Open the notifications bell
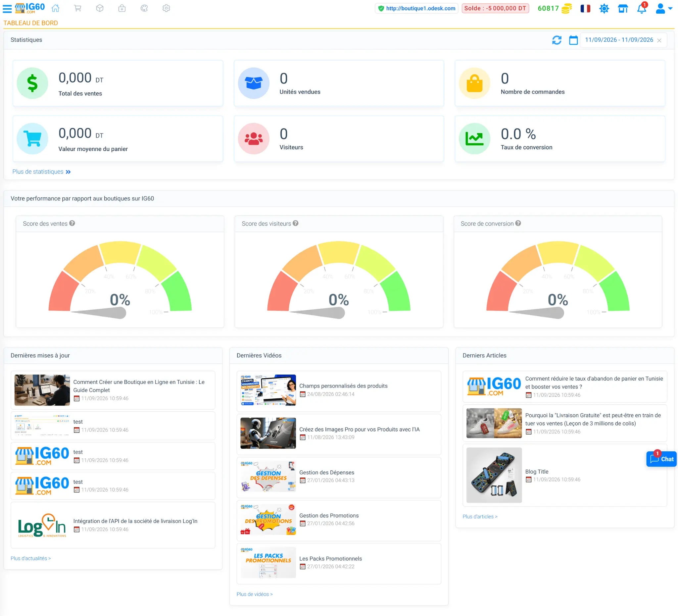Viewport: 678px width, 616px height. pyautogui.click(x=642, y=8)
